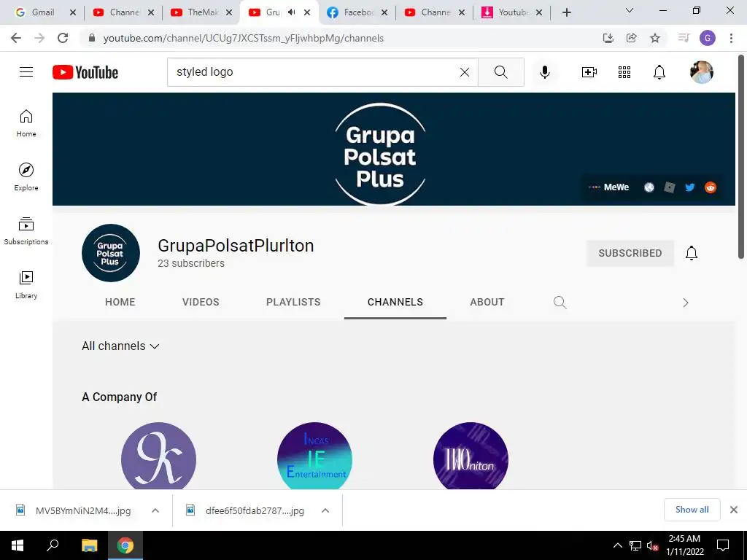Open the Twitter banner link
The height and width of the screenshot is (560, 747).
pos(690,187)
